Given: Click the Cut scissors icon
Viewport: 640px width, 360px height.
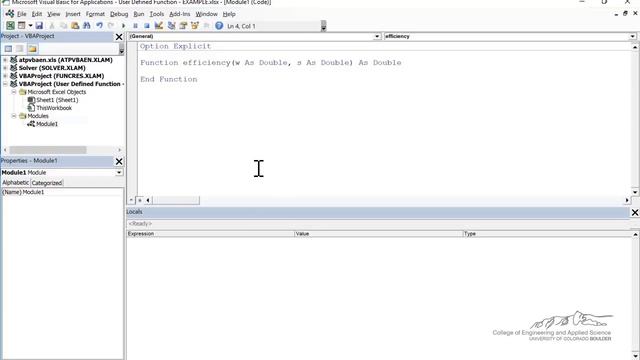Looking at the screenshot, I should [52, 26].
